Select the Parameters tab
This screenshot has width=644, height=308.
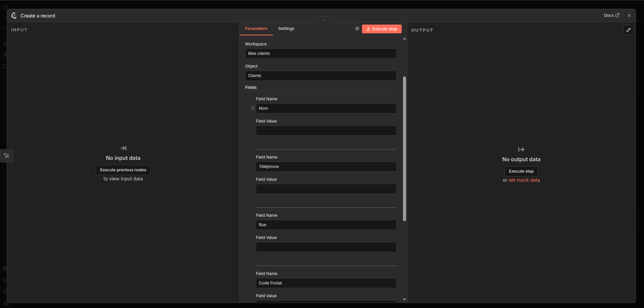coord(256,29)
